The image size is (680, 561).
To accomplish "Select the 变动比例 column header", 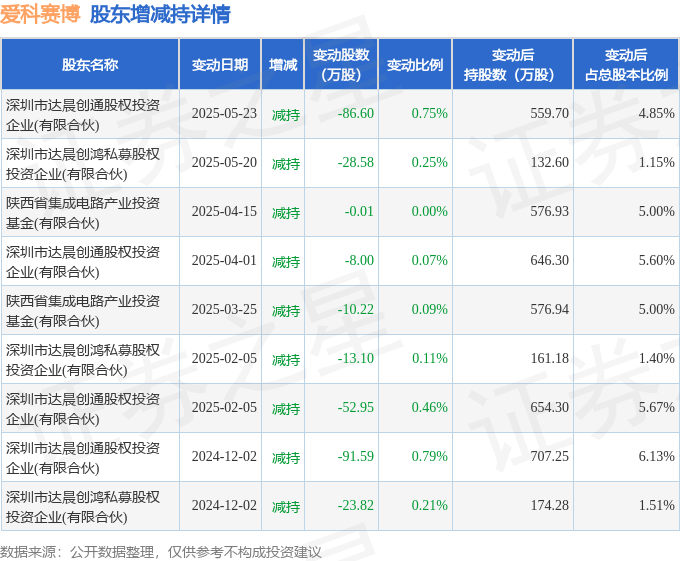I will pos(415,65).
